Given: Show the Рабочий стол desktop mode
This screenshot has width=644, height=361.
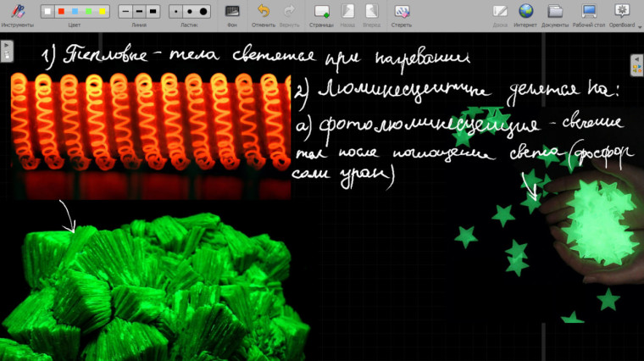Looking at the screenshot, I should (589, 14).
